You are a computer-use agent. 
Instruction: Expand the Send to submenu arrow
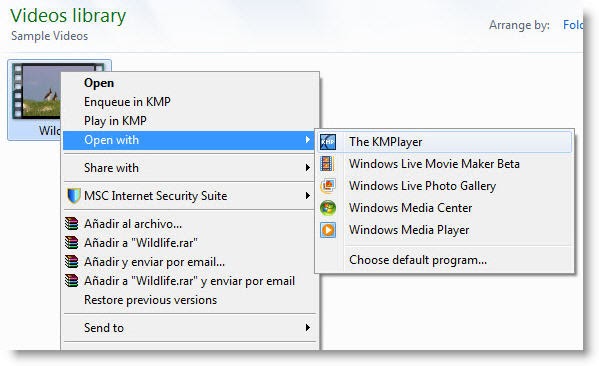point(308,327)
